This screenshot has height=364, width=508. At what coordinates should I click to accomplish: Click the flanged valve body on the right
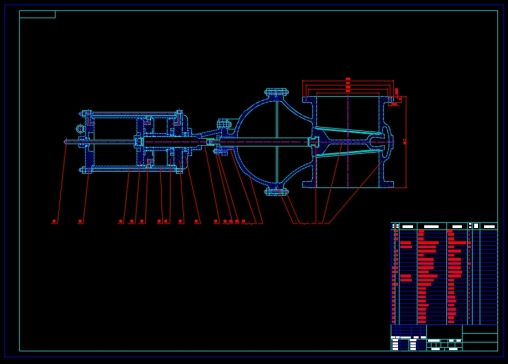click(x=348, y=142)
